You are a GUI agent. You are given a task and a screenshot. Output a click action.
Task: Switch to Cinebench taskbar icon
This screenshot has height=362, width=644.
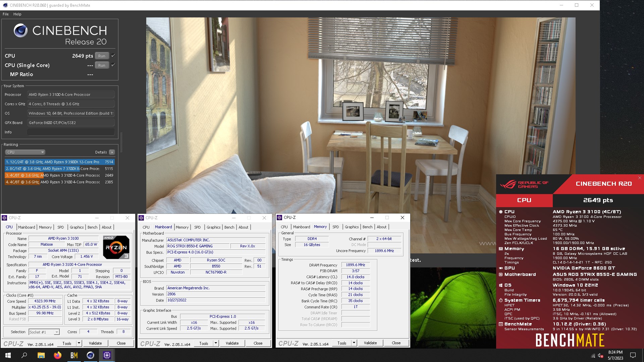click(90, 355)
